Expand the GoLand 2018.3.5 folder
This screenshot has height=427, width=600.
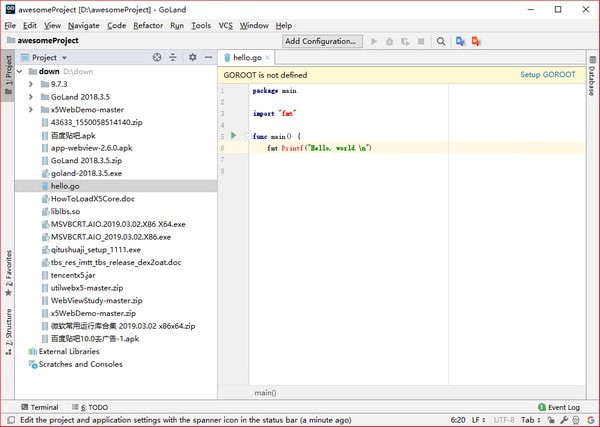click(x=32, y=97)
